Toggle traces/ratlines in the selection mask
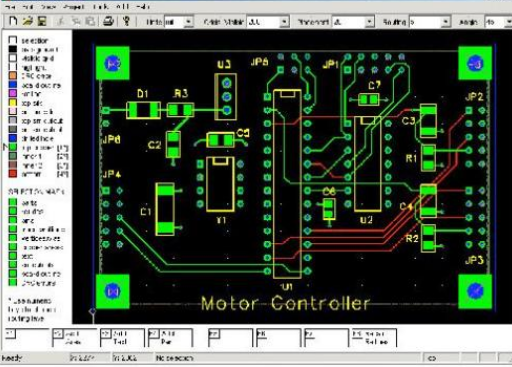512x367 pixels. pos(13,229)
